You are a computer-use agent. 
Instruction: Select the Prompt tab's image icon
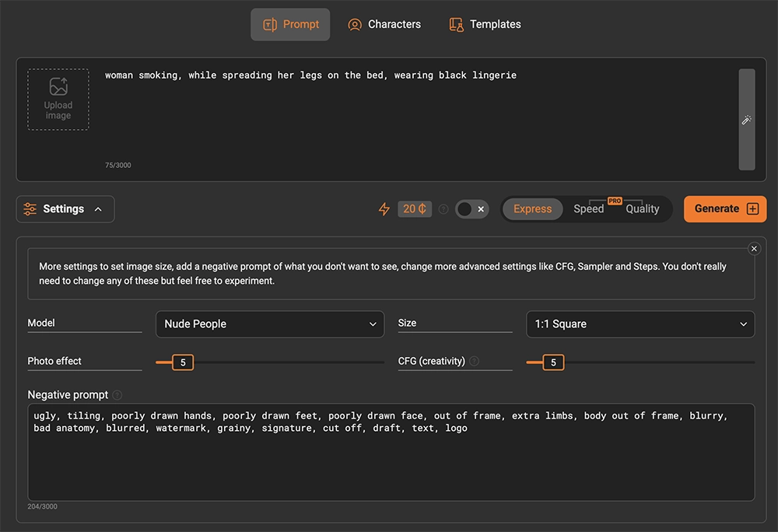[269, 24]
